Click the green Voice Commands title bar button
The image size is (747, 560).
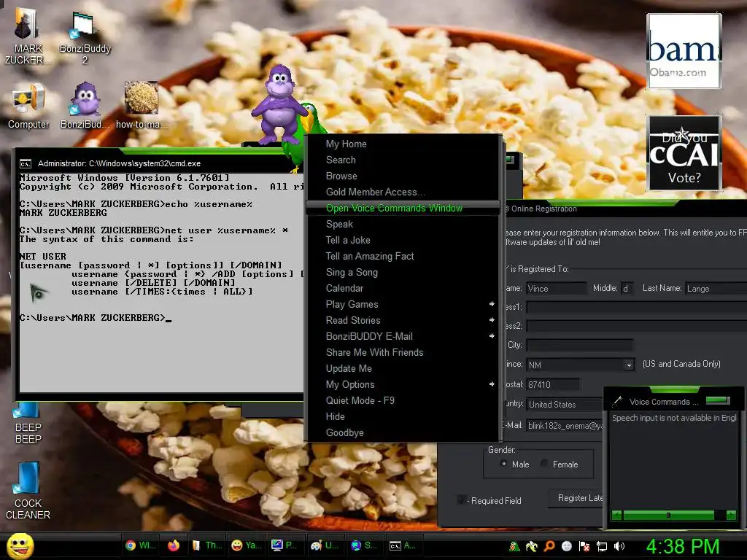(718, 400)
